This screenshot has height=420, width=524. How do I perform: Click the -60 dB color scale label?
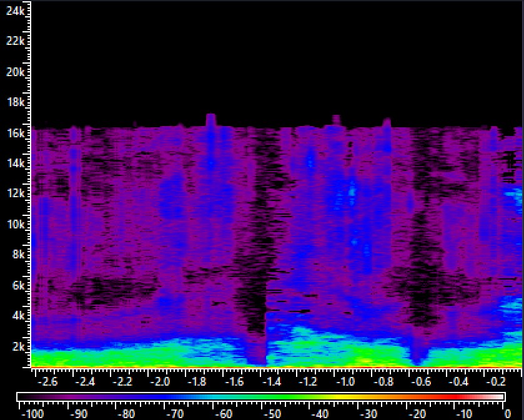pyautogui.click(x=224, y=414)
